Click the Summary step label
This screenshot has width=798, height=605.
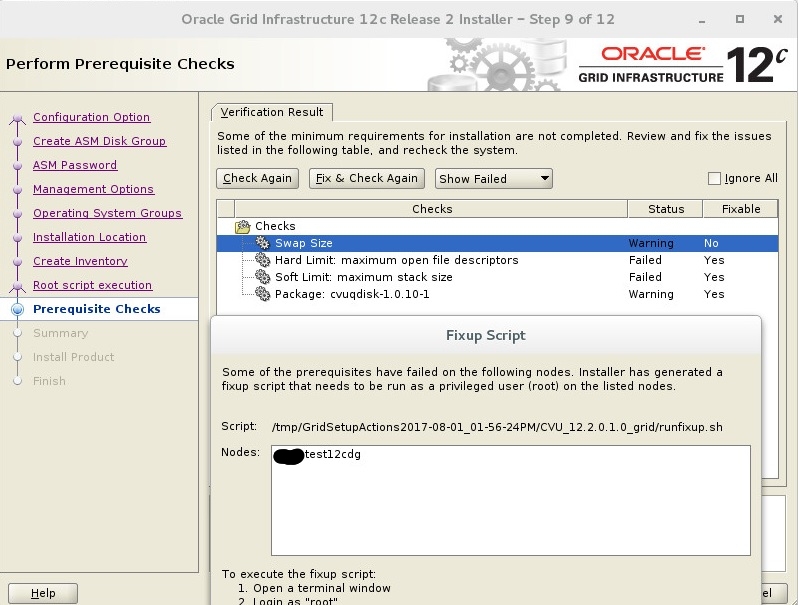tap(61, 333)
